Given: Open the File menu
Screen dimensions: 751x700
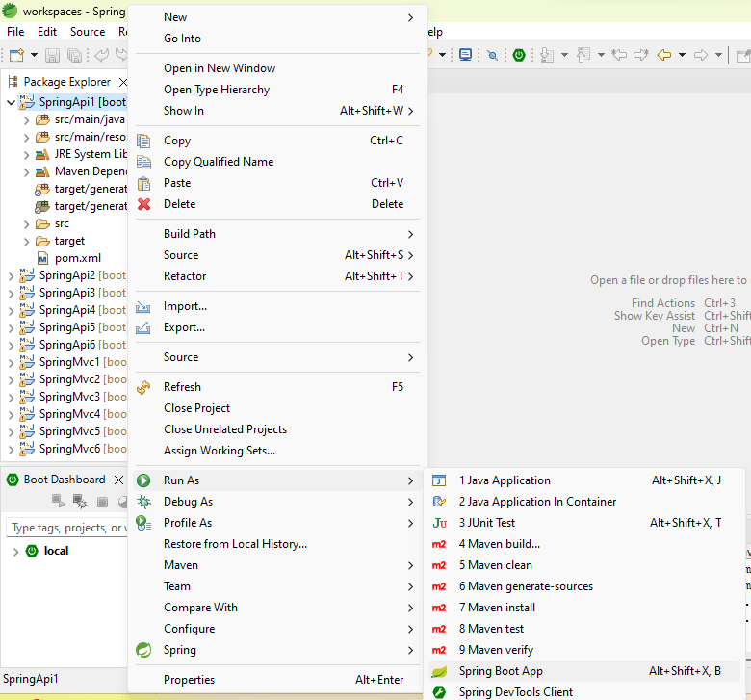Looking at the screenshot, I should [15, 32].
